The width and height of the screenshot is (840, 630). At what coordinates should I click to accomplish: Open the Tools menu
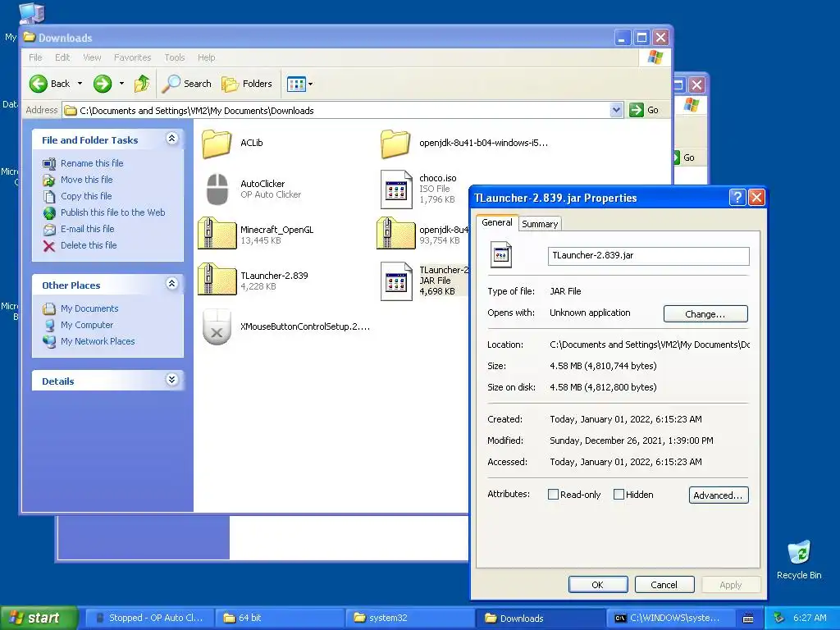coord(175,57)
